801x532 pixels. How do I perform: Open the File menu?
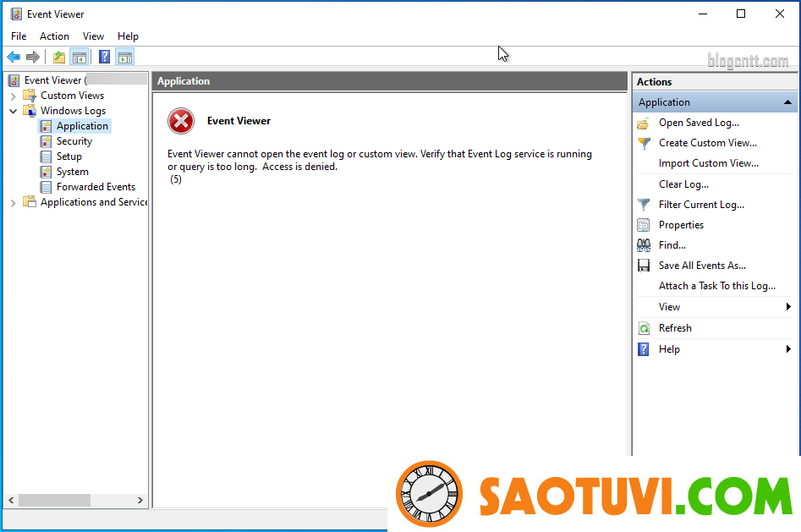[19, 36]
